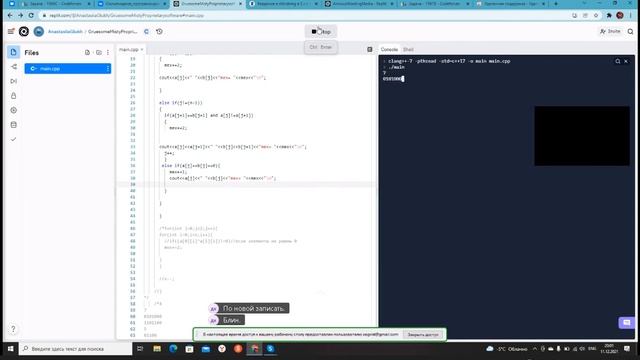Image resolution: width=640 pixels, height=360 pixels.
Task: Click the 'По новой записать.' caption
Action: point(253,308)
